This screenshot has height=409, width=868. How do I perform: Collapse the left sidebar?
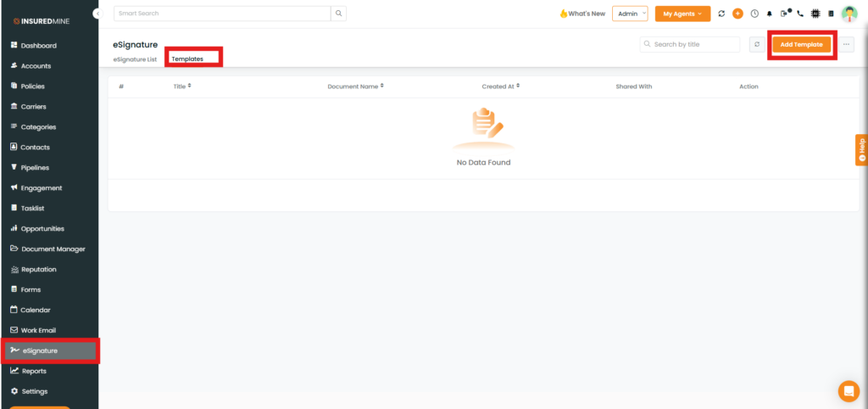pyautogui.click(x=97, y=14)
